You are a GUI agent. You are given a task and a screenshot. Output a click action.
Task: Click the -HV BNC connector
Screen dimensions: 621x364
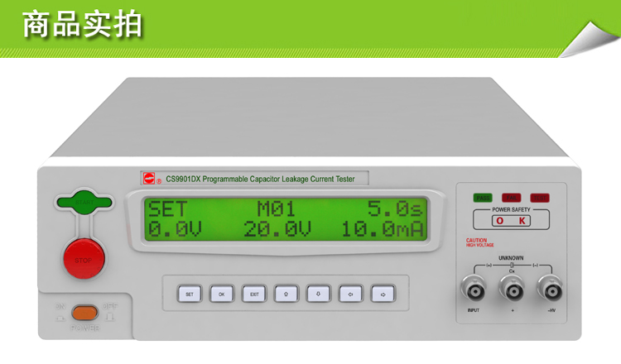[549, 289]
